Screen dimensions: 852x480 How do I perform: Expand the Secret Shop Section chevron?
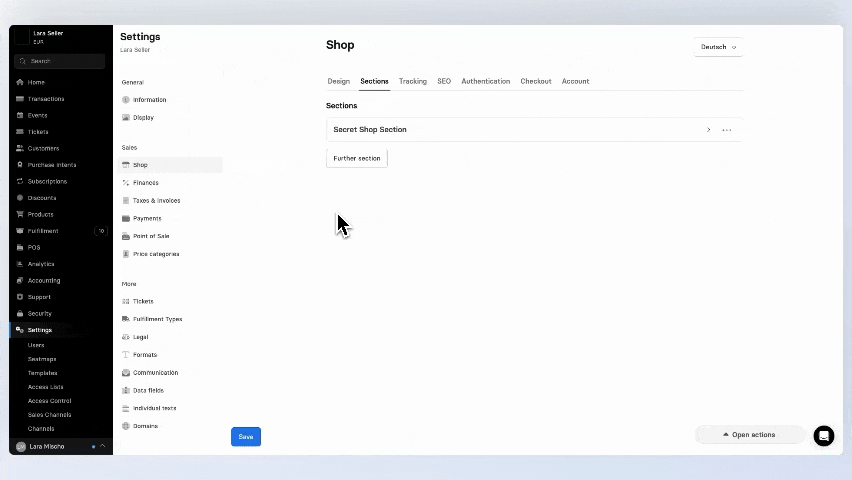coord(708,130)
